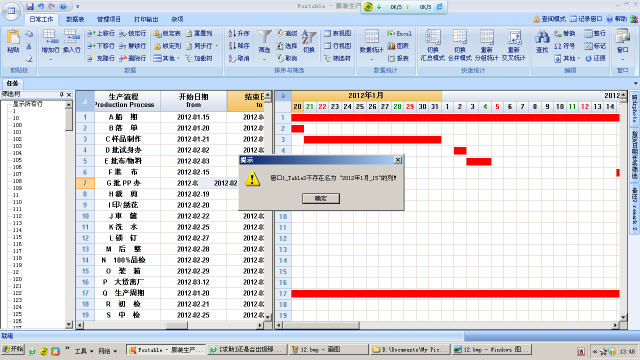Toggle 记录窗口 record window
Screen dimensions: 640x360
[586, 19]
